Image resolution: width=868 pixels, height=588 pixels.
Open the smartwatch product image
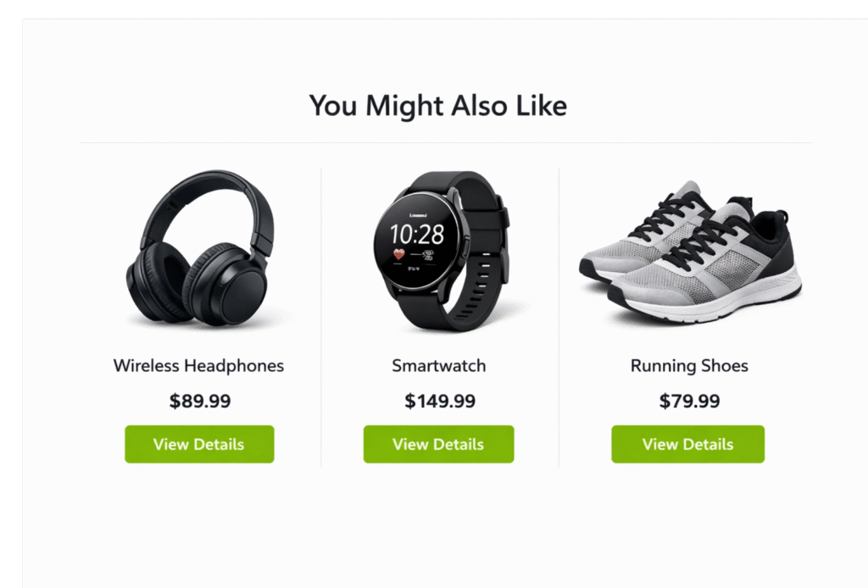441,251
